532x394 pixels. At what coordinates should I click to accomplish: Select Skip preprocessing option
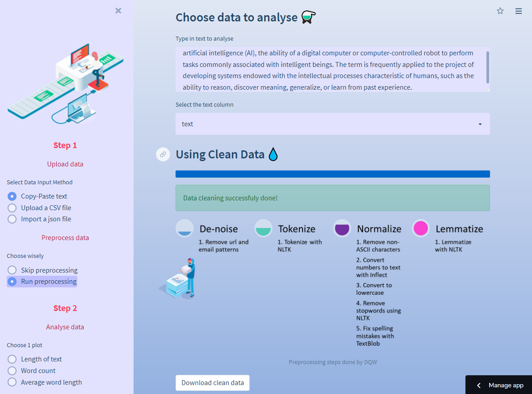(12, 270)
